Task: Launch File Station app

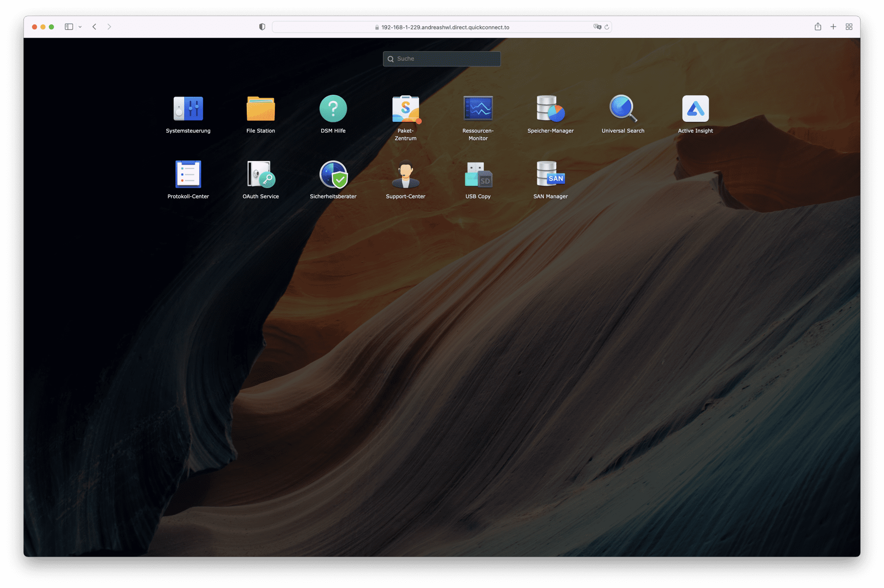Action: [261, 109]
